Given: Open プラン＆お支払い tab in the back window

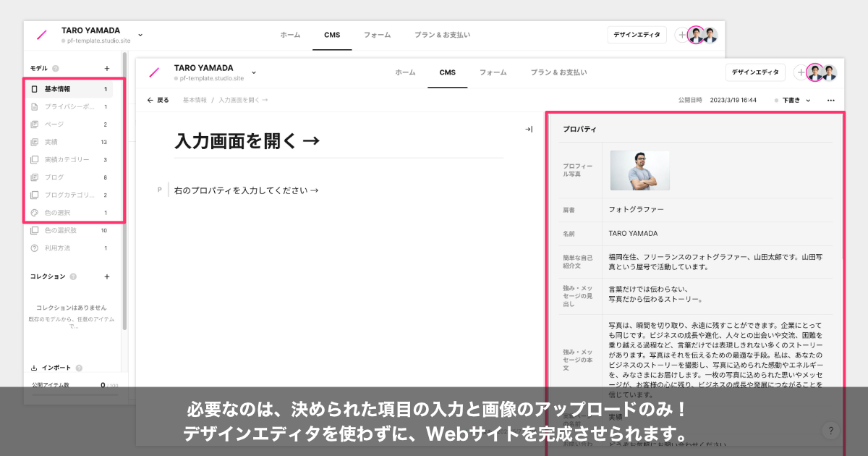Looking at the screenshot, I should pyautogui.click(x=442, y=35).
